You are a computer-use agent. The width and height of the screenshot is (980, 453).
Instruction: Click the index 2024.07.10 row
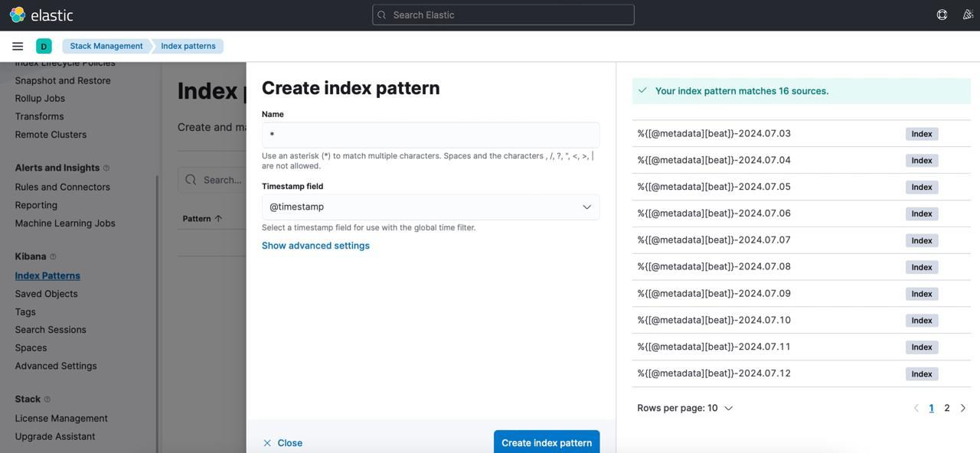pyautogui.click(x=802, y=321)
